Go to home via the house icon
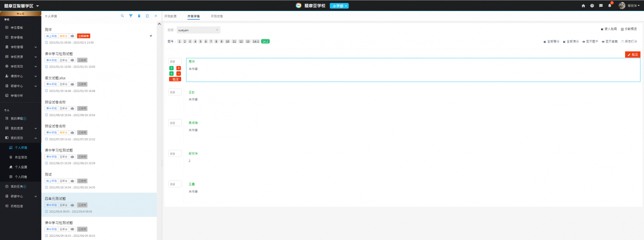The width and height of the screenshot is (644, 240). pos(583,6)
